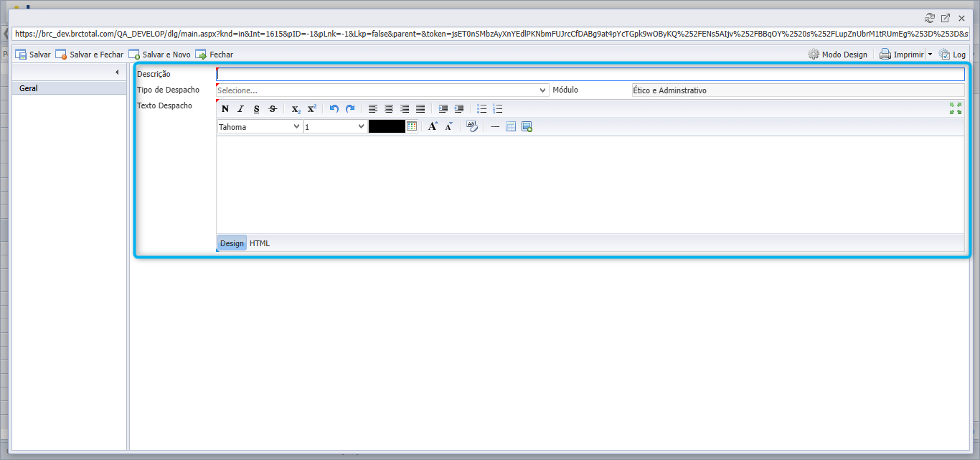
Task: Toggle subscript formatting
Action: pos(296,109)
